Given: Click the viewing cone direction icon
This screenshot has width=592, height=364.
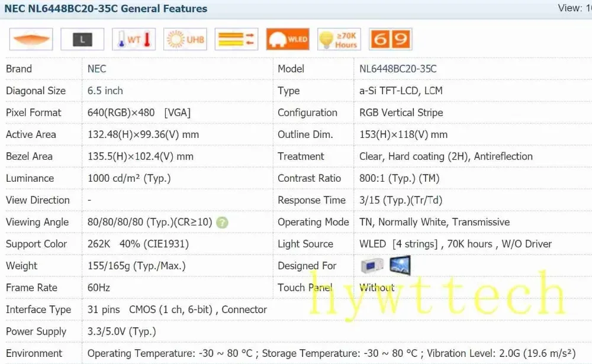Looking at the screenshot, I should [x=30, y=38].
